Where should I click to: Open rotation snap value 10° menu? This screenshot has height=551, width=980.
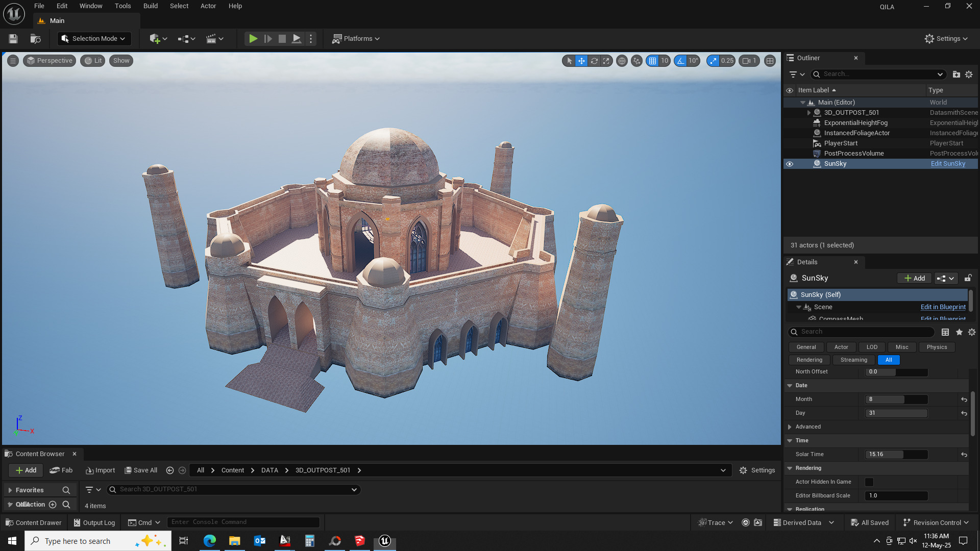click(x=693, y=61)
